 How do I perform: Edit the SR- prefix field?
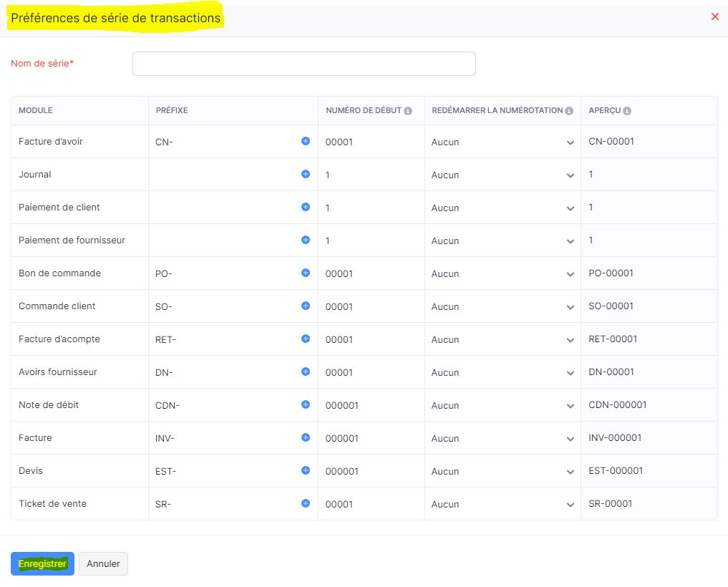pos(225,505)
